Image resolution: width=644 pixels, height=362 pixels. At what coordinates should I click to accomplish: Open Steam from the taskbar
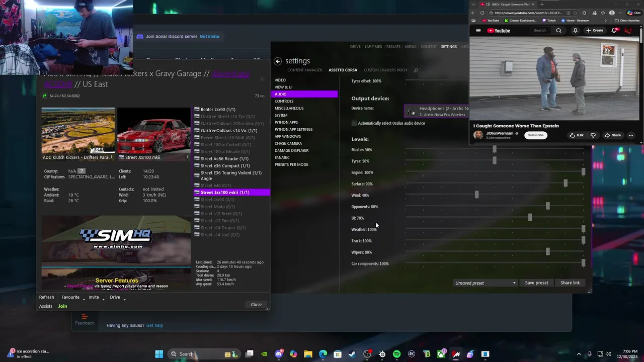(x=352, y=354)
